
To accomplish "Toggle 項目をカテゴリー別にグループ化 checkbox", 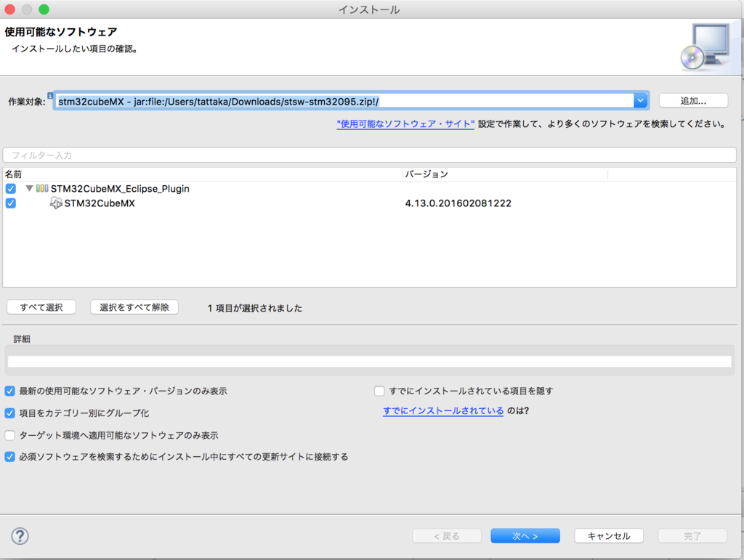I will click(10, 413).
